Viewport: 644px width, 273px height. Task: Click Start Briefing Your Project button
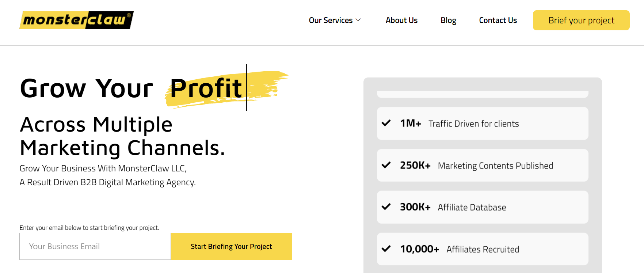click(x=231, y=246)
